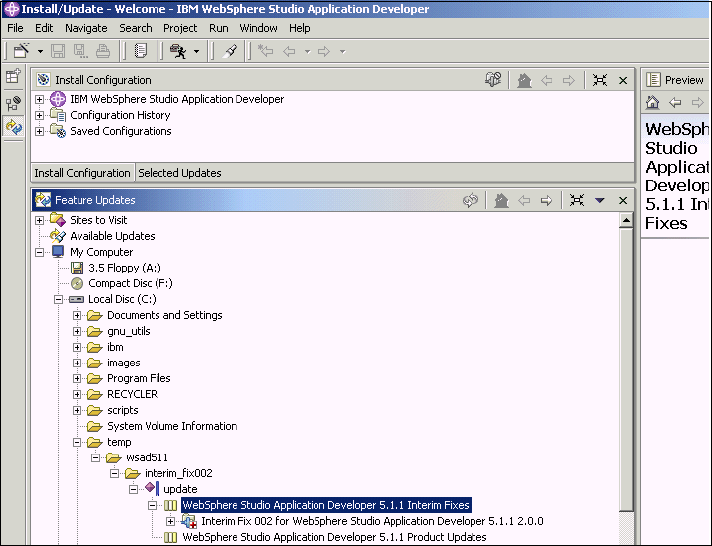Collapse the Local Disc (C:) node
Image resolution: width=712 pixels, height=546 pixels.
pyautogui.click(x=59, y=299)
